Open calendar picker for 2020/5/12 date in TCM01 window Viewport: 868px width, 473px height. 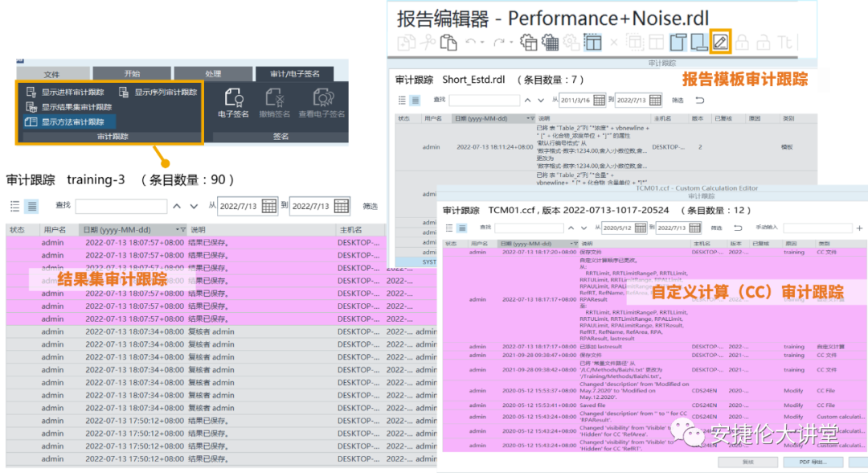[639, 228]
